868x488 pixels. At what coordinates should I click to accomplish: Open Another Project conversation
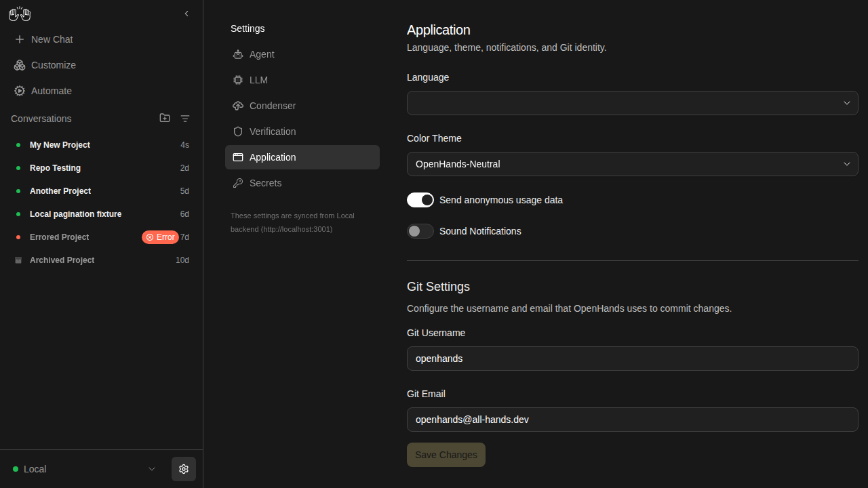(x=102, y=191)
